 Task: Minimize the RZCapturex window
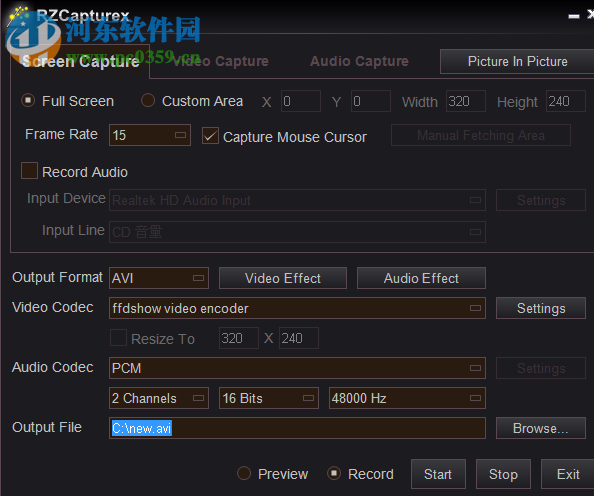point(574,16)
